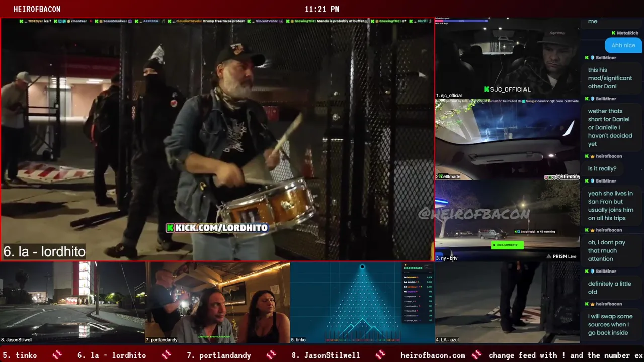
Task: Click the crown badge above "I will swap sources"
Action: [x=592, y=304]
